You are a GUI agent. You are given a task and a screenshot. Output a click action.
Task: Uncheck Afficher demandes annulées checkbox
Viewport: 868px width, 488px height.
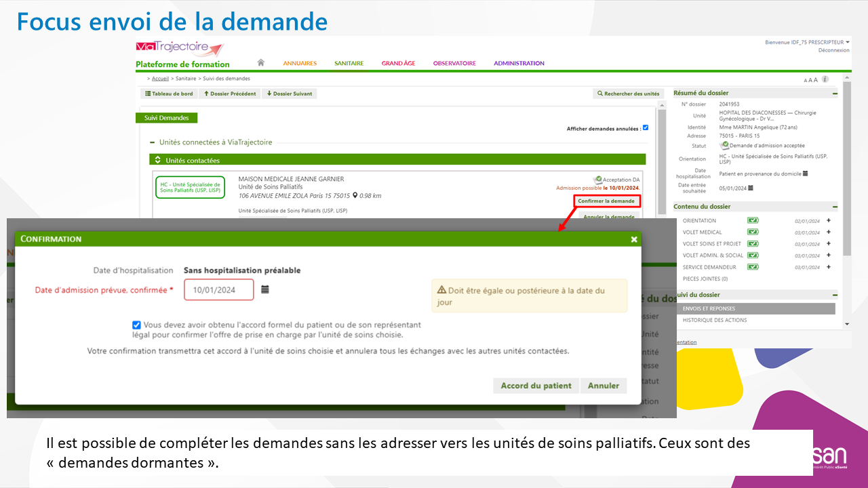(646, 127)
